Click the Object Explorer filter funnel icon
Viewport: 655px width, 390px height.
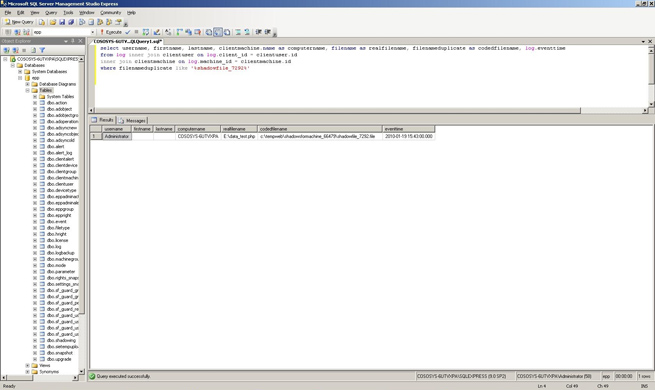42,50
